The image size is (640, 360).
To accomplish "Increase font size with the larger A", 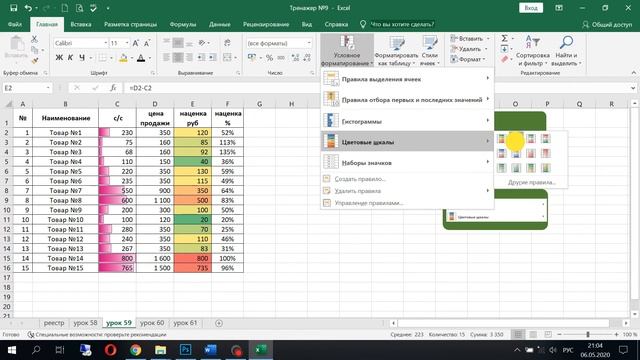I will (136, 43).
